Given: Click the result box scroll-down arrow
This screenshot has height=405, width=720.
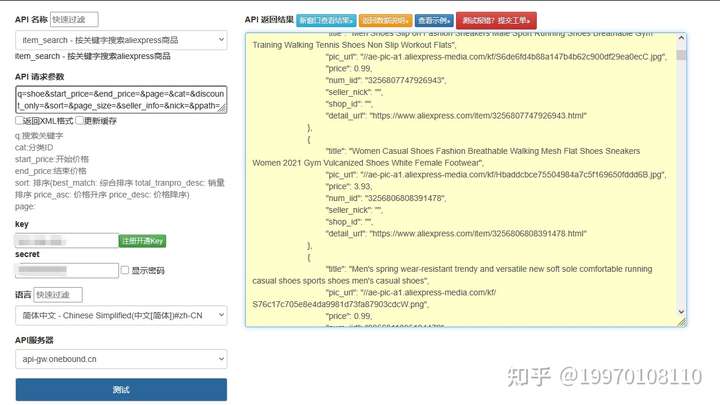Looking at the screenshot, I should pyautogui.click(x=681, y=312).
